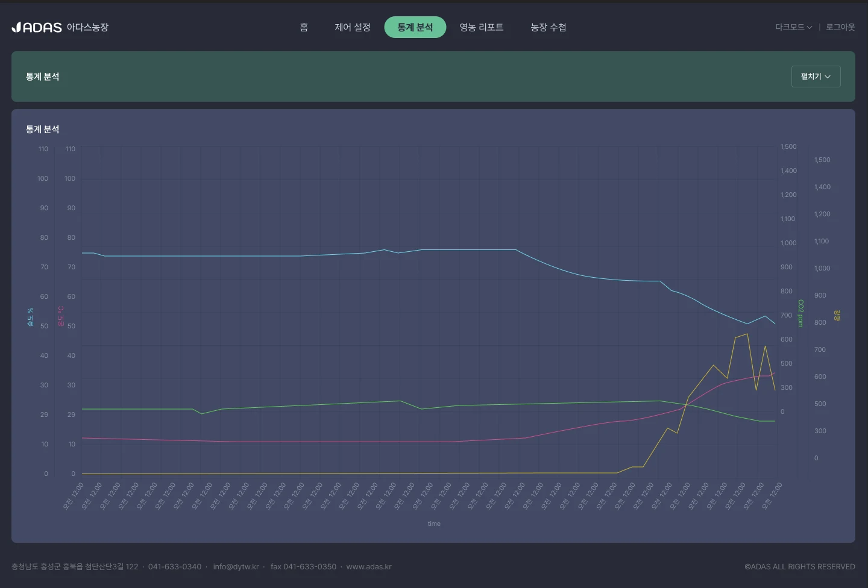
Task: Open the 다크모드 theme dropdown
Action: [794, 27]
